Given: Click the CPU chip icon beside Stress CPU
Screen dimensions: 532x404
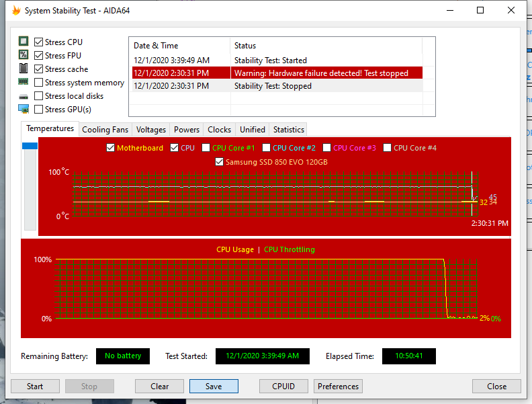Looking at the screenshot, I should tap(24, 42).
